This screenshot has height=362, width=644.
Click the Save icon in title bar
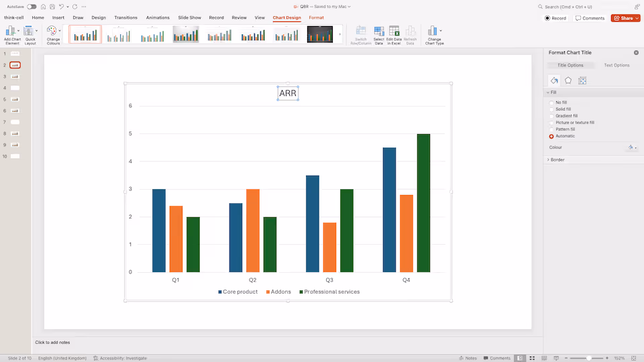pyautogui.click(x=52, y=7)
